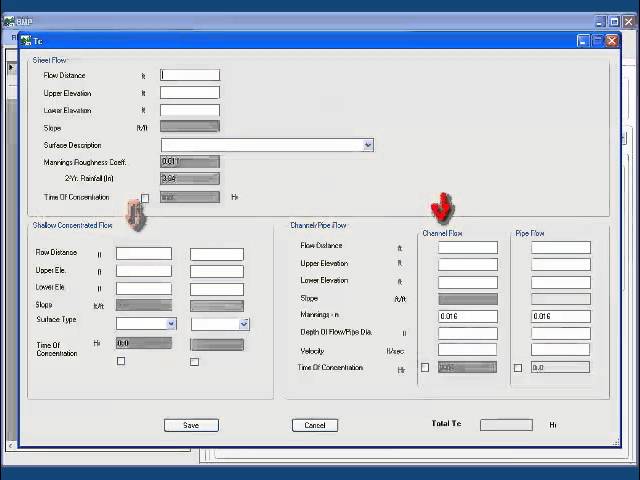The width and height of the screenshot is (640, 480).
Task: Click the Total Tc output field
Action: (506, 425)
